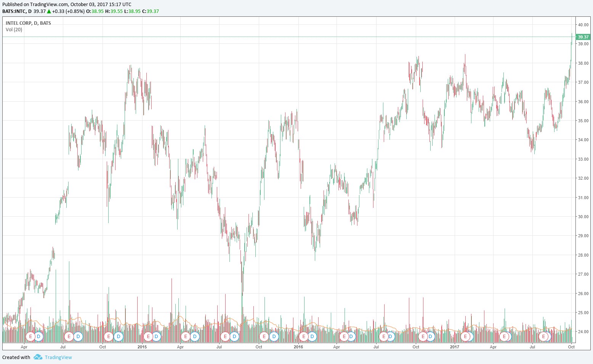Viewport: 593px width, 364px height.
Task: Click the leftmost D dividend marker
Action: 38,337
